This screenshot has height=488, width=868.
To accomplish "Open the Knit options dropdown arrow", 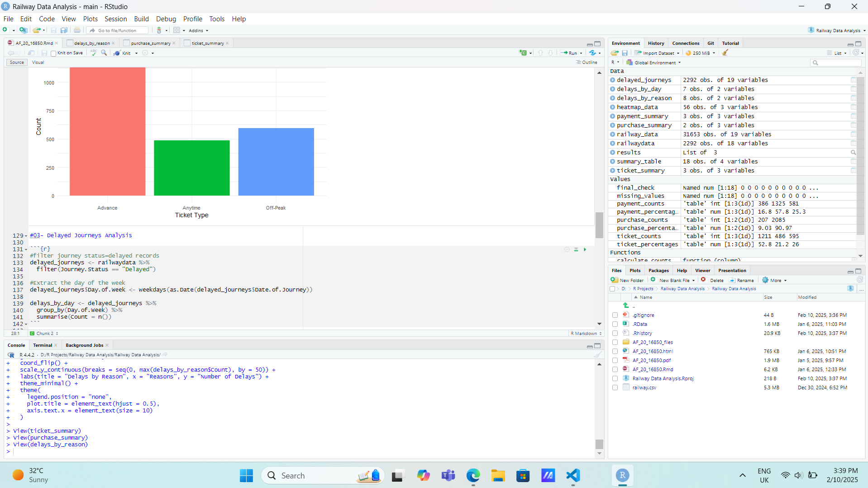I will pyautogui.click(x=136, y=53).
